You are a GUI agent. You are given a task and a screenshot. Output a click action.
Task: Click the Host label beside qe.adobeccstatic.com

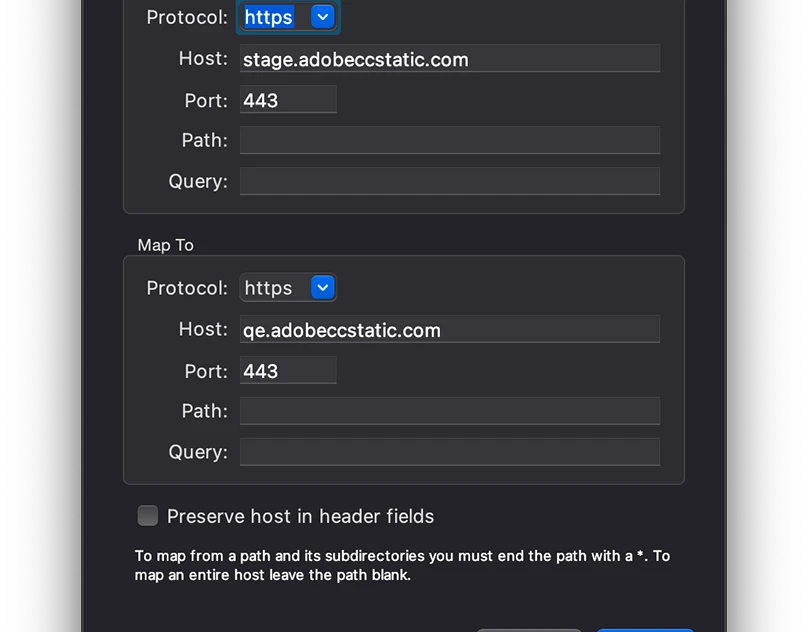click(x=203, y=329)
